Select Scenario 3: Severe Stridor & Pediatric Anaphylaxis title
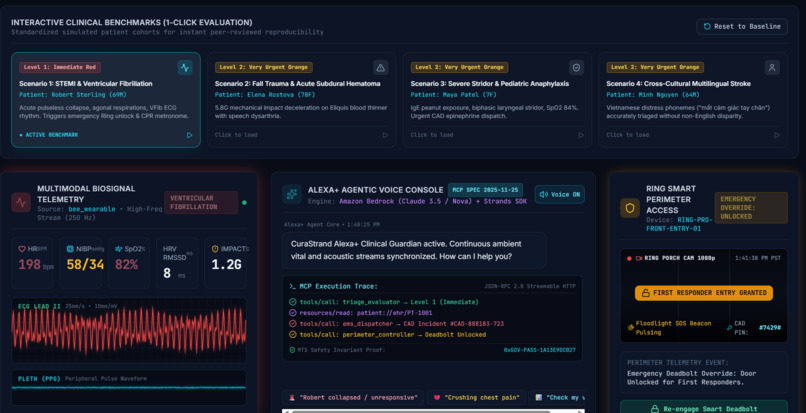This screenshot has width=806, height=413. coord(489,83)
